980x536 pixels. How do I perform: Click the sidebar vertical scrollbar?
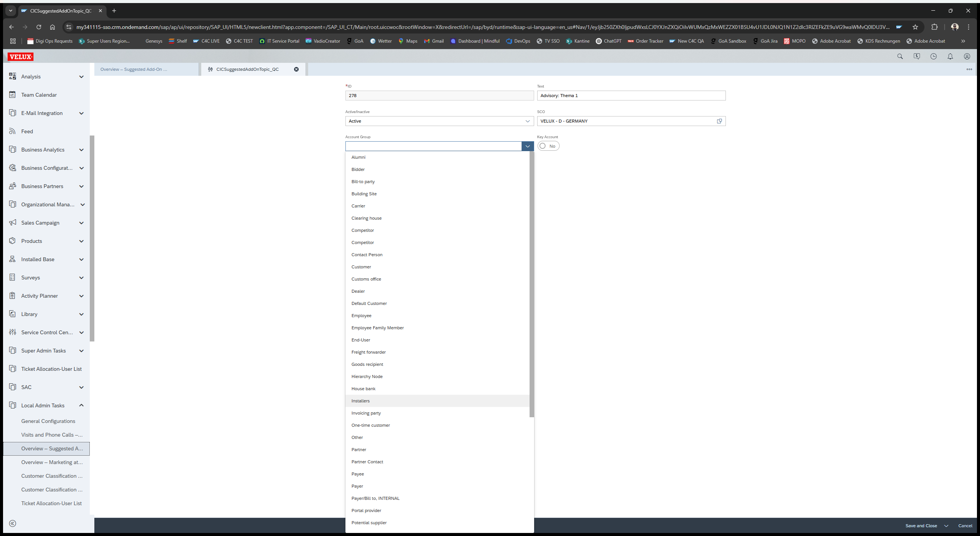[x=92, y=238]
